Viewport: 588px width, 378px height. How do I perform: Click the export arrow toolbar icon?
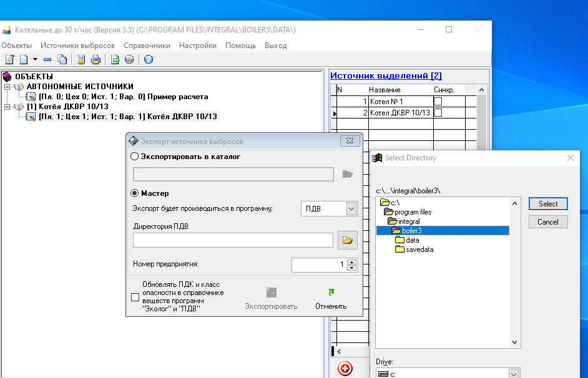click(x=115, y=60)
